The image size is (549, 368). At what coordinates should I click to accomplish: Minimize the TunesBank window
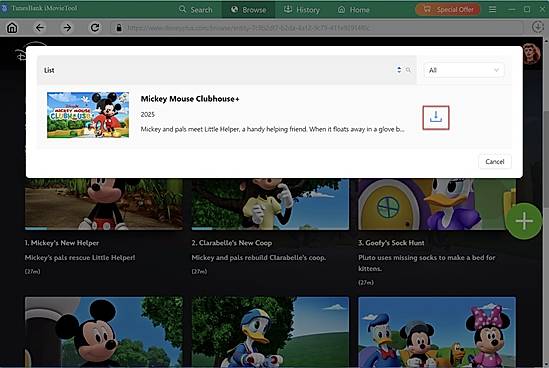(512, 9)
